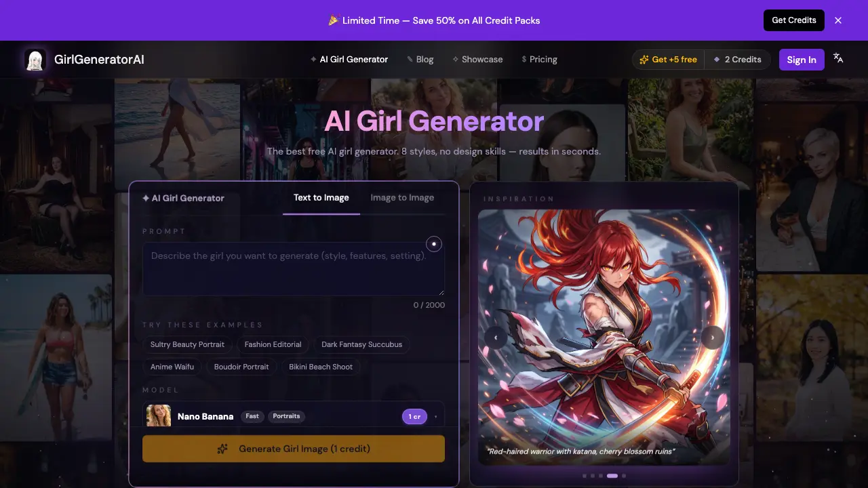Image resolution: width=868 pixels, height=488 pixels.
Task: Select the first carousel dot
Action: (x=584, y=476)
